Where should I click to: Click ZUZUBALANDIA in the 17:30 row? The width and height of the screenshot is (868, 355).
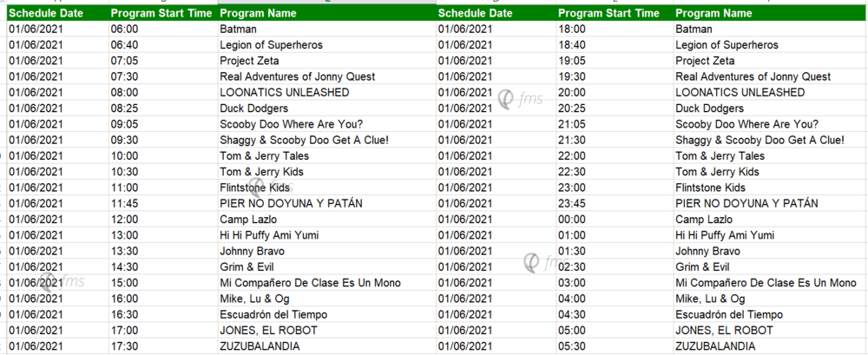[x=260, y=345]
